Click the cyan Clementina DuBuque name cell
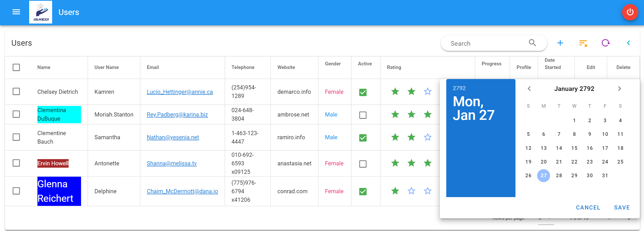644x233 pixels. tap(59, 114)
